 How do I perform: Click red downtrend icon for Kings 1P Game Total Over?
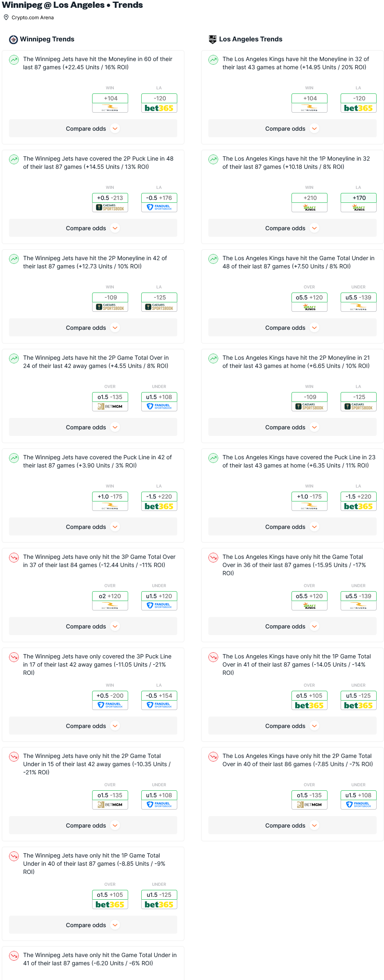coord(213,657)
